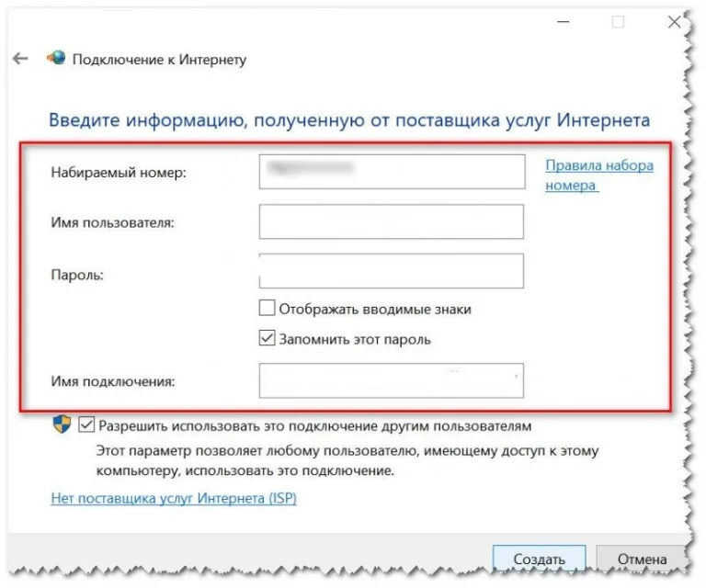Screen dimensions: 706x588
Task: Minimize the connection dialog
Action: [x=564, y=22]
